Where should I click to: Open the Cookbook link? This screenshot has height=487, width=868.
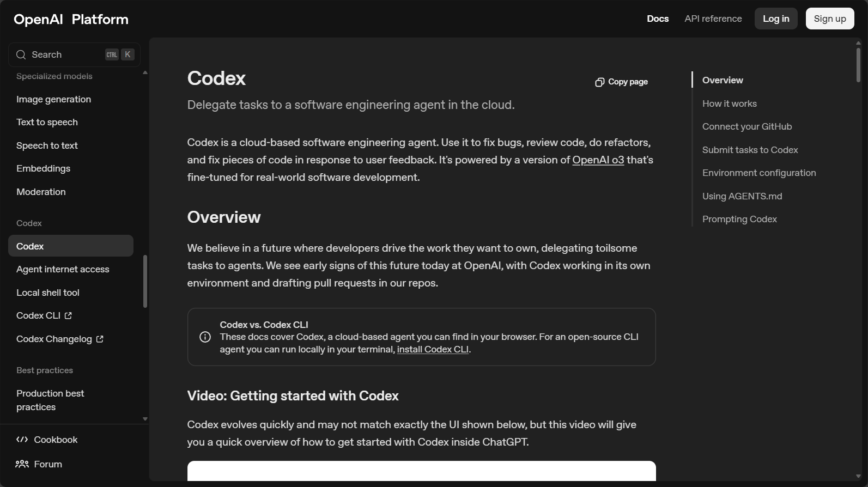coord(47,440)
